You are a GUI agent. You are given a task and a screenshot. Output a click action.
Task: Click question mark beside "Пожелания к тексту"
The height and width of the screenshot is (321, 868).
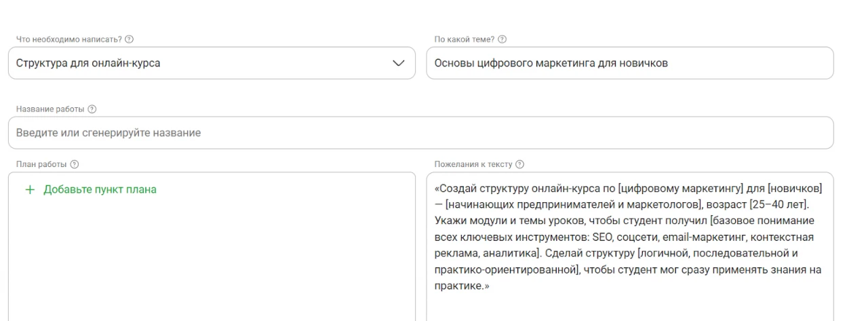coord(520,164)
